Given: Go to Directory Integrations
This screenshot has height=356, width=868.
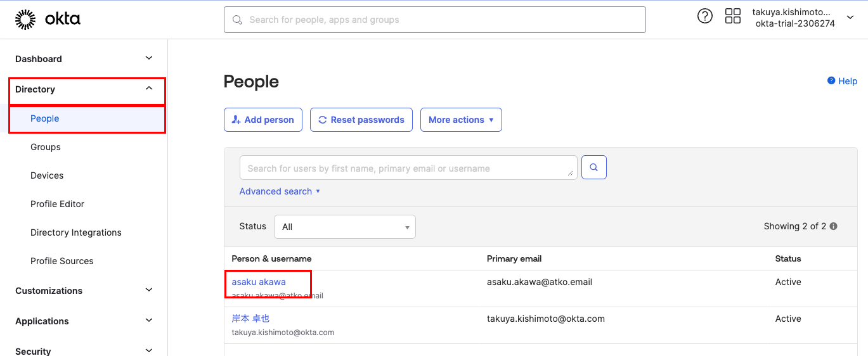Looking at the screenshot, I should pos(76,232).
